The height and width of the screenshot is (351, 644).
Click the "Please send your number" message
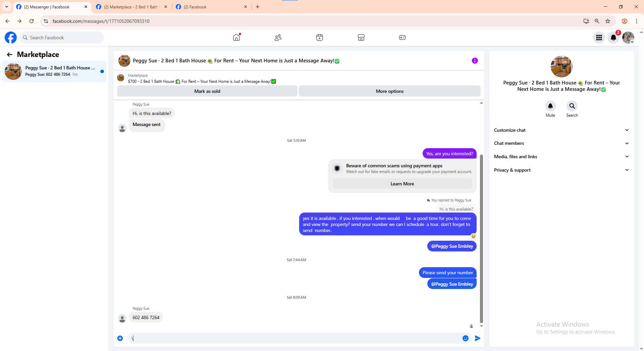[448, 273]
